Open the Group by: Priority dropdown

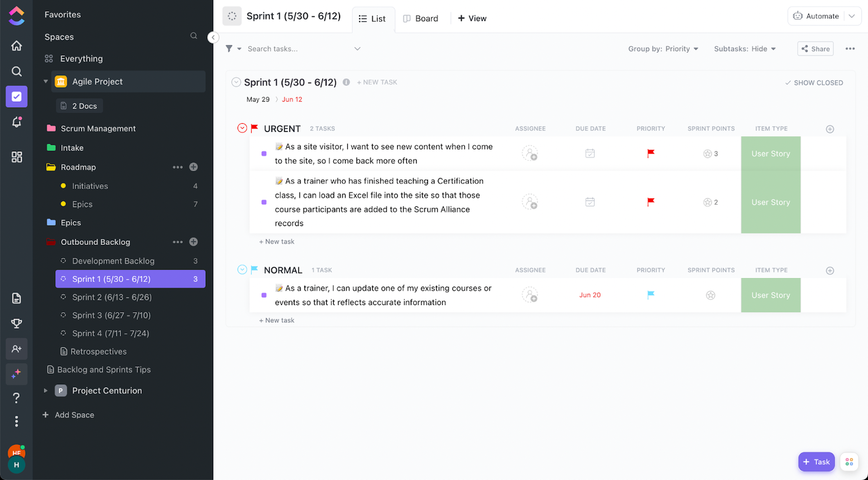click(663, 49)
